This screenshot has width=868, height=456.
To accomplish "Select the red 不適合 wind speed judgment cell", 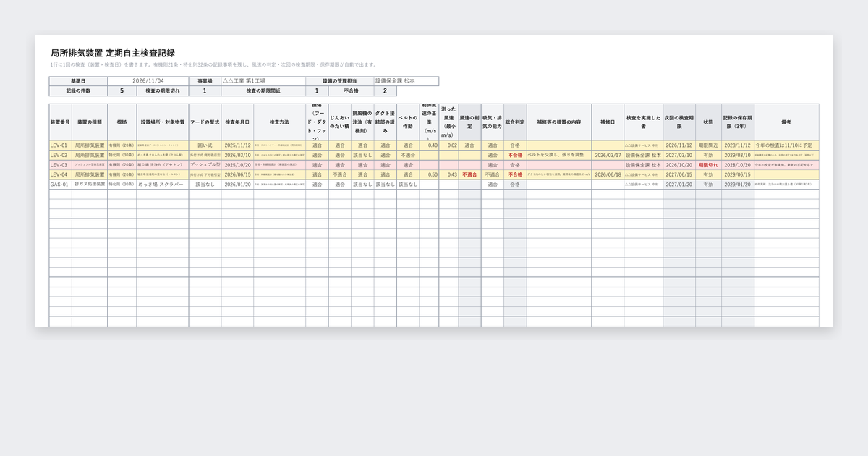I will (x=469, y=174).
